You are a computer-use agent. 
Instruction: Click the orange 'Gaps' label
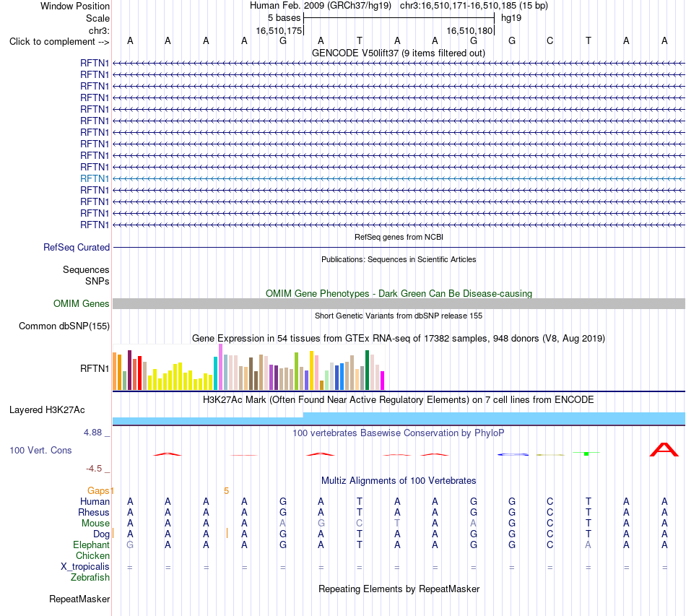coord(98,491)
